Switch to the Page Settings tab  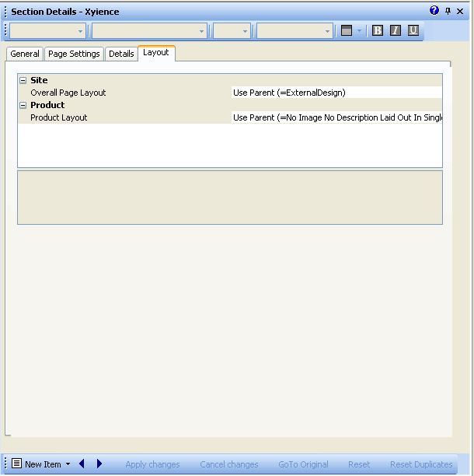coord(74,54)
